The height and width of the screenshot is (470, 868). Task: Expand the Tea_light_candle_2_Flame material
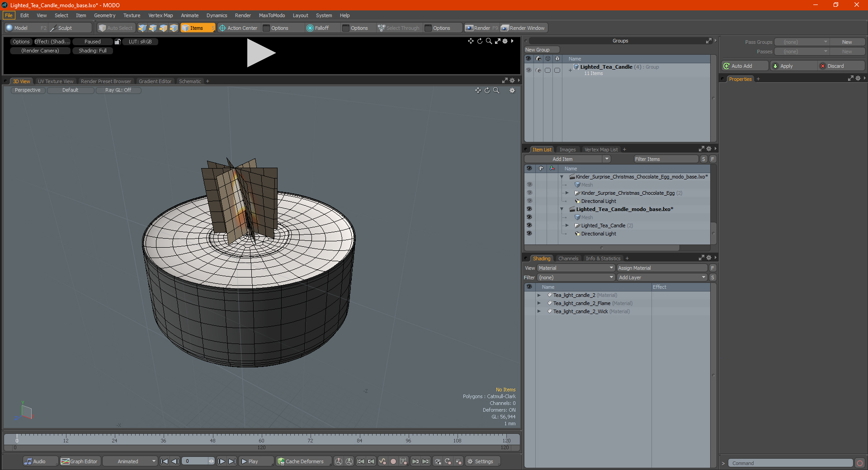click(x=539, y=303)
